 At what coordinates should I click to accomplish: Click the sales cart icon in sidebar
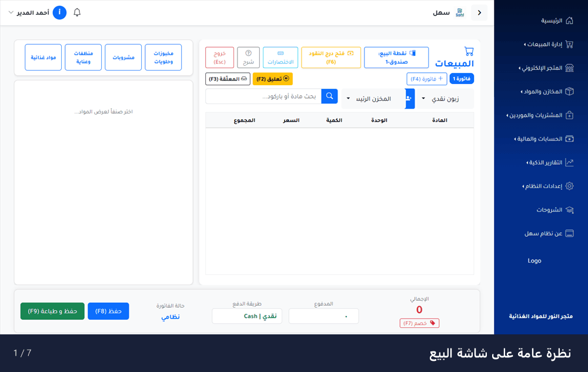click(x=569, y=44)
